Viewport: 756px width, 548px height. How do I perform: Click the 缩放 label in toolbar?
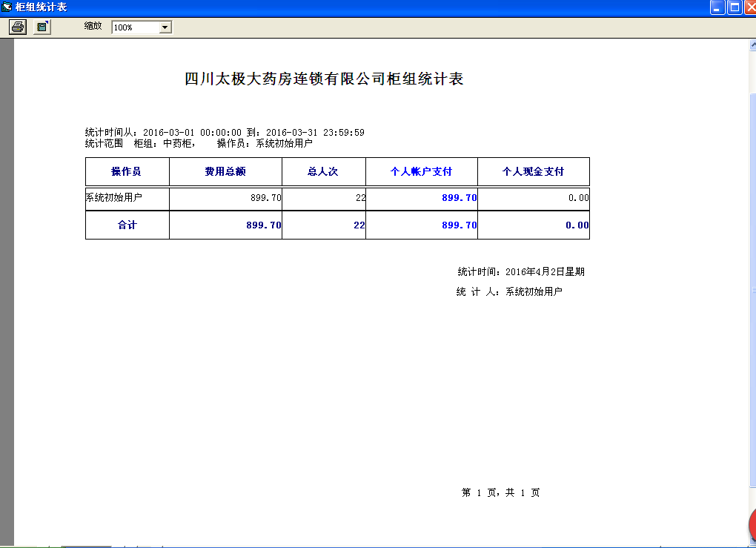click(93, 26)
